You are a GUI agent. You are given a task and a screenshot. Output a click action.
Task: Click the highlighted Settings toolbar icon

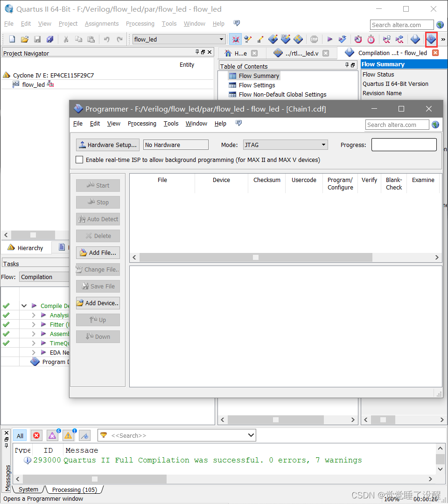click(236, 39)
